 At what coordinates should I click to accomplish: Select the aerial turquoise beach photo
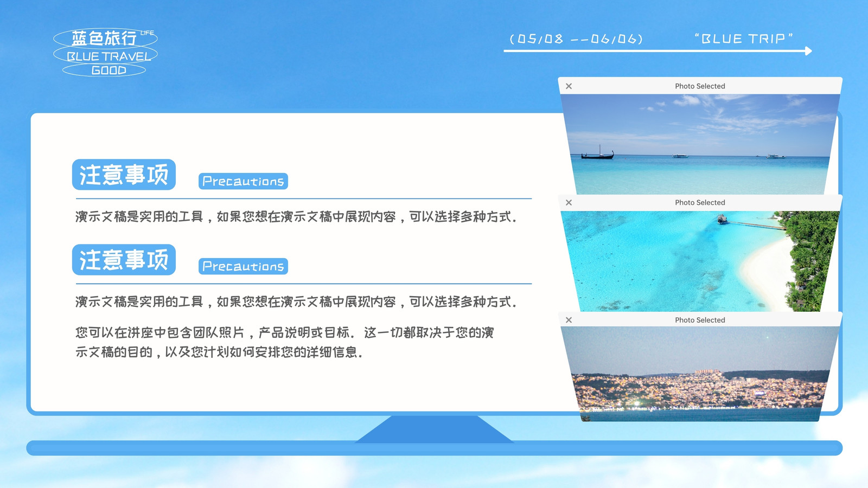(x=700, y=261)
